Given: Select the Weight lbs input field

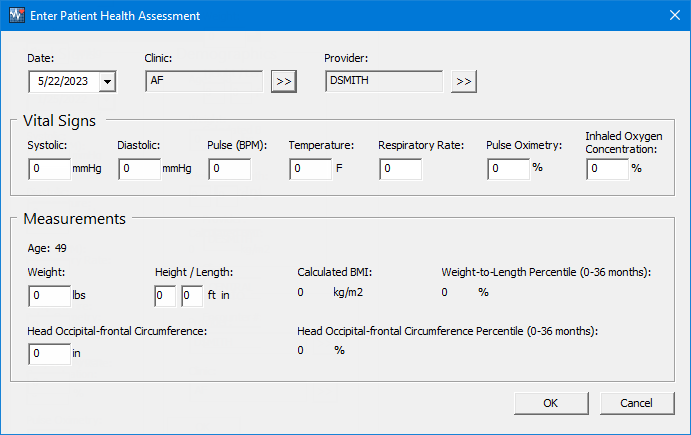Looking at the screenshot, I should [x=49, y=296].
